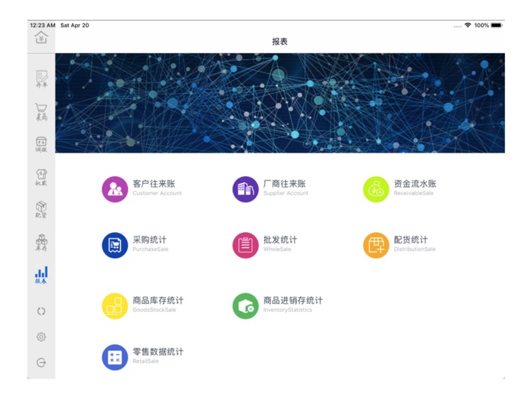Click the refresh sync icon in sidebar

click(41, 312)
